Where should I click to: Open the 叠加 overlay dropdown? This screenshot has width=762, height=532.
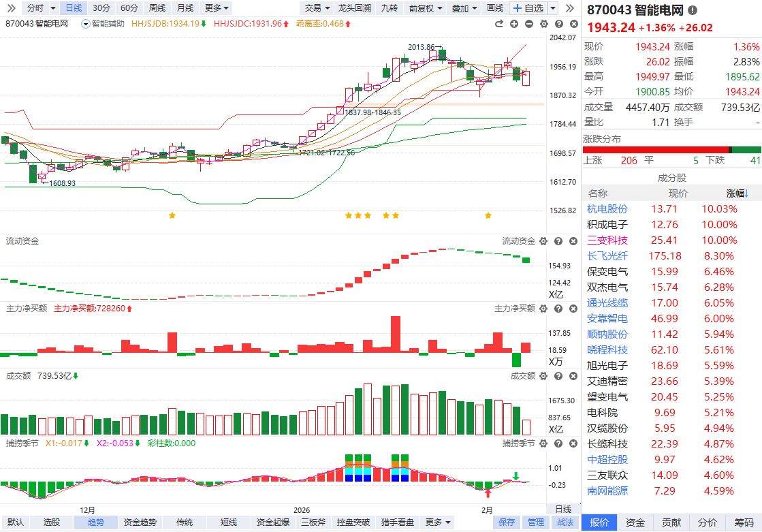coord(464,8)
